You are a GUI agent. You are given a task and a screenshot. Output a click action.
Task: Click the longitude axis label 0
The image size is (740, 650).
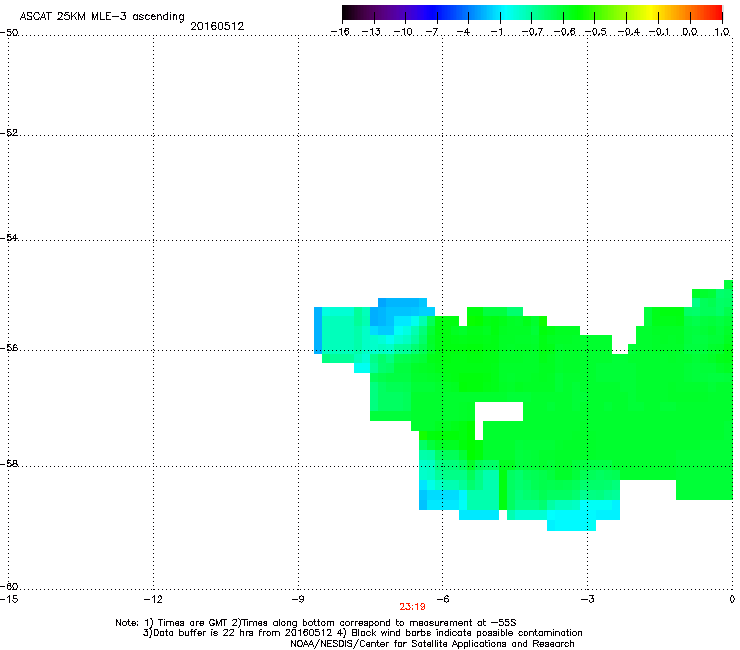[732, 599]
